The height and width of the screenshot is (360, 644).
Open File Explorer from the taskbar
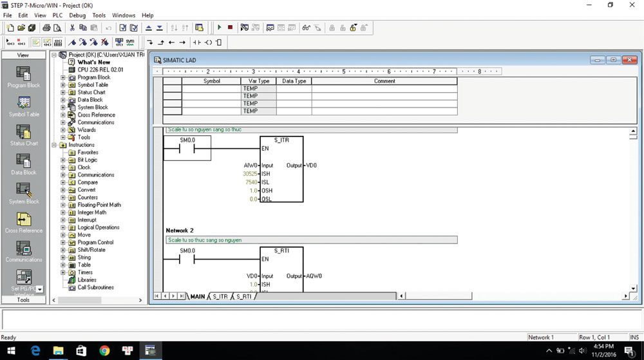pos(59,350)
